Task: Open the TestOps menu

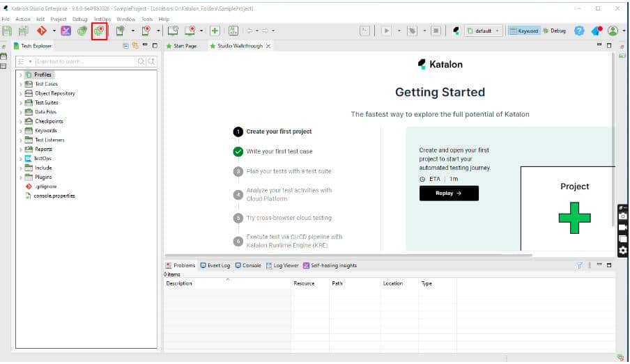Action: click(102, 19)
